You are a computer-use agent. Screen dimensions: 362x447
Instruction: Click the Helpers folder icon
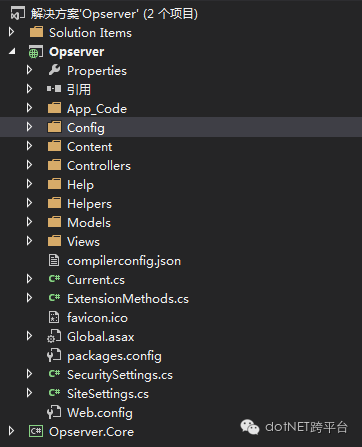pyautogui.click(x=54, y=203)
